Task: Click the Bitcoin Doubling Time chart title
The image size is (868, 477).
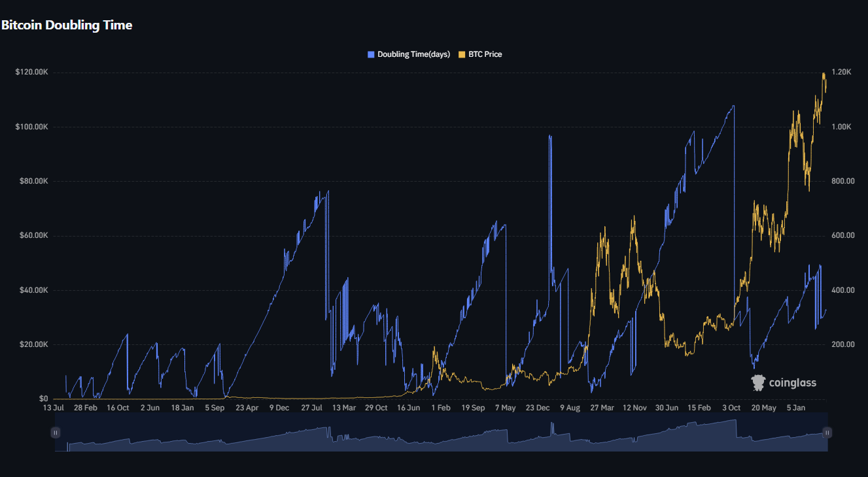Action: 67,25
